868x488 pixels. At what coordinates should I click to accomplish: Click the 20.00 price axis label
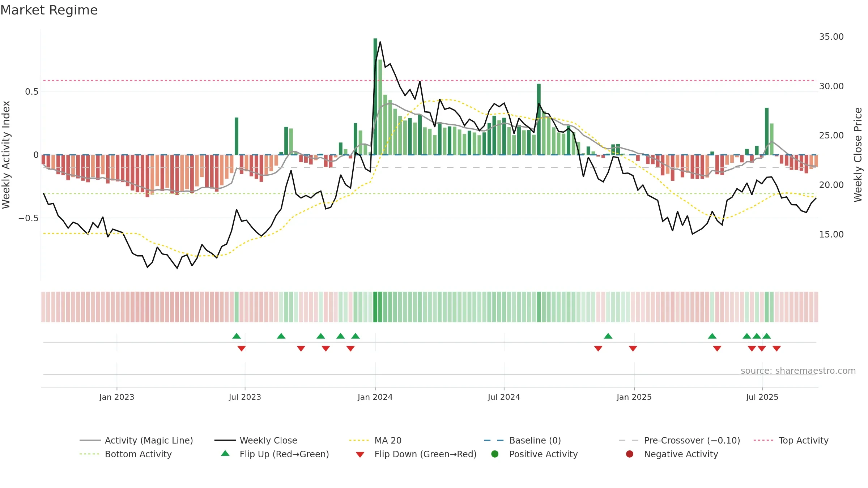tap(831, 185)
